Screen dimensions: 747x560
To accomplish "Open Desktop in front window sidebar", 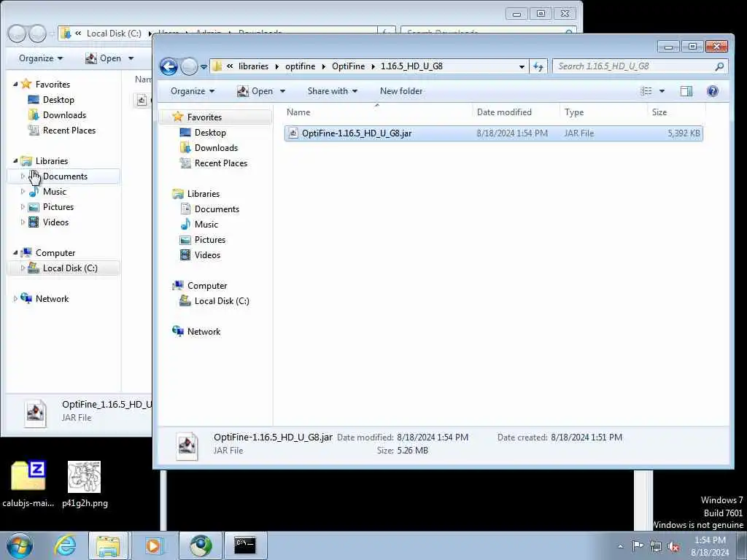I will pyautogui.click(x=210, y=133).
